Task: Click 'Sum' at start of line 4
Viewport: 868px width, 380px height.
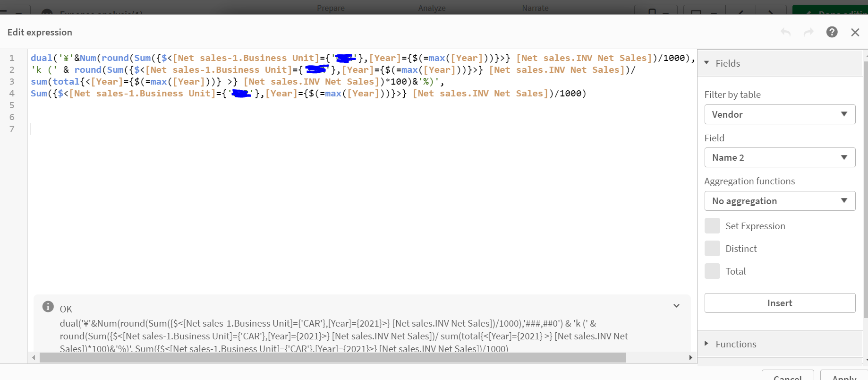Action: click(39, 93)
